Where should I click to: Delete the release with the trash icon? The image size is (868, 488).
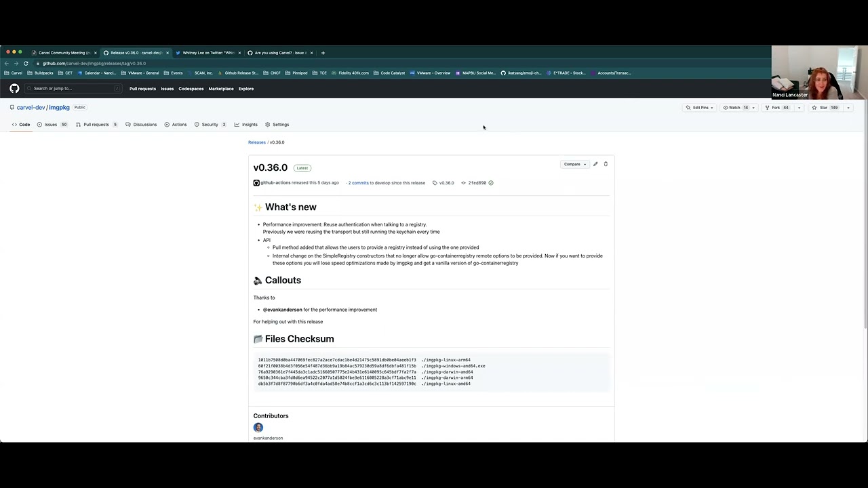pos(606,164)
